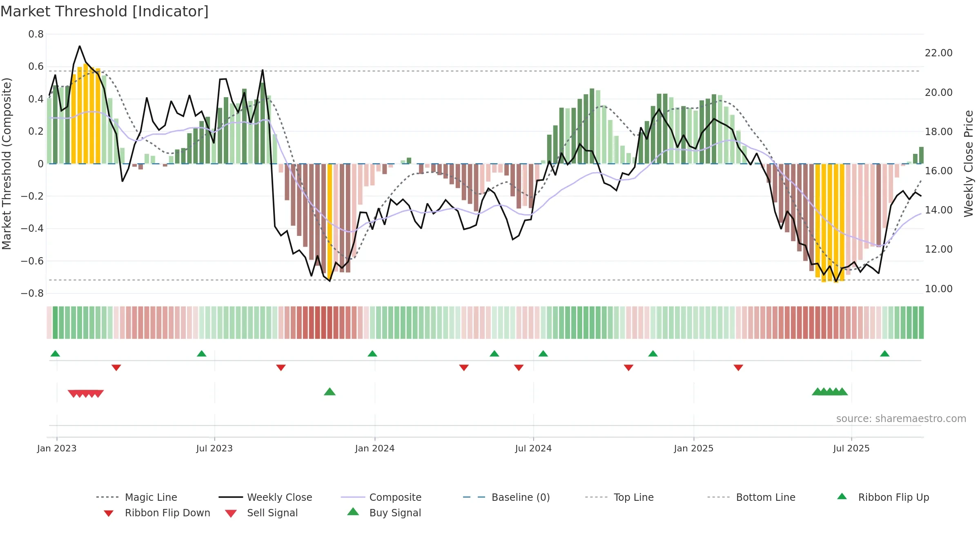This screenshot has height=551, width=980.
Task: Click the red Sell Signal legend triangle
Action: (x=231, y=513)
